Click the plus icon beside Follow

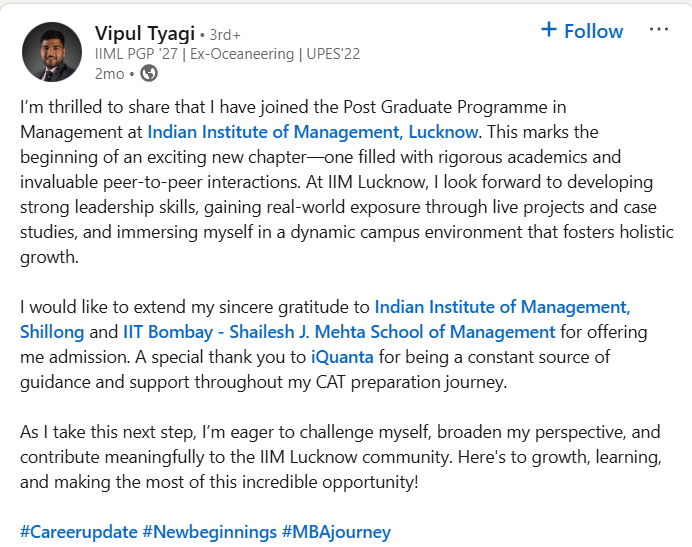(x=548, y=30)
